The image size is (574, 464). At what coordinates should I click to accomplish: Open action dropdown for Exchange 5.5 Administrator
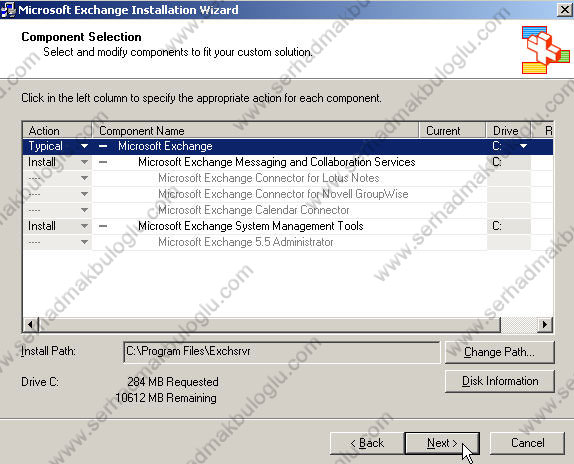(84, 242)
